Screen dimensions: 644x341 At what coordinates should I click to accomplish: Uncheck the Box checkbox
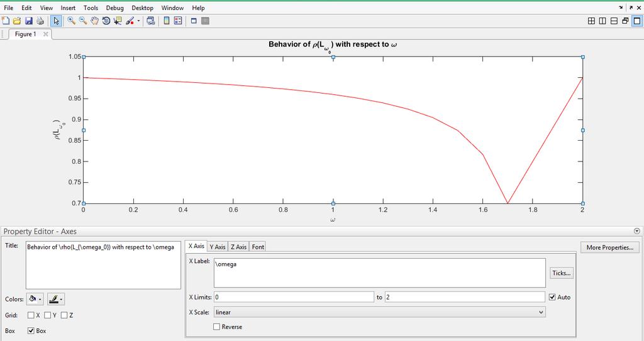tap(31, 331)
